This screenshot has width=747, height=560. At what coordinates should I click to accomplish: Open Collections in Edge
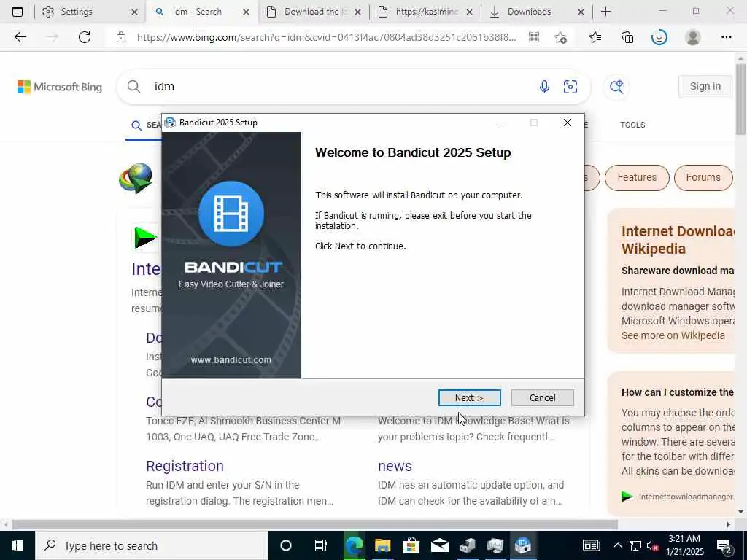point(627,37)
